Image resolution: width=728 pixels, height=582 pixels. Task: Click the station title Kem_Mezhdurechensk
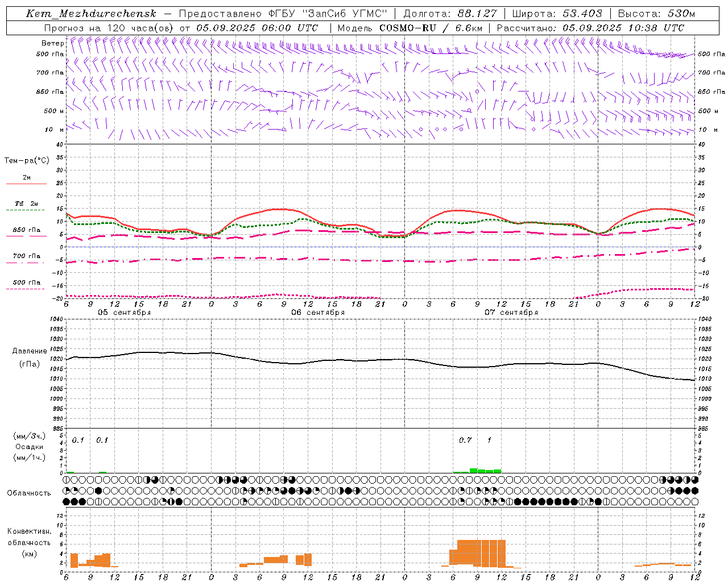(x=91, y=14)
